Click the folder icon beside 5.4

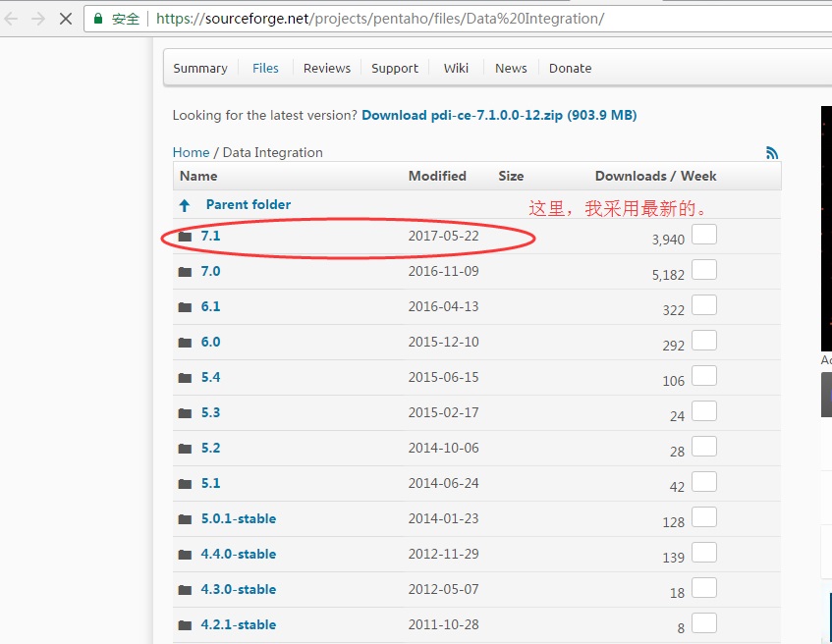[x=185, y=378]
